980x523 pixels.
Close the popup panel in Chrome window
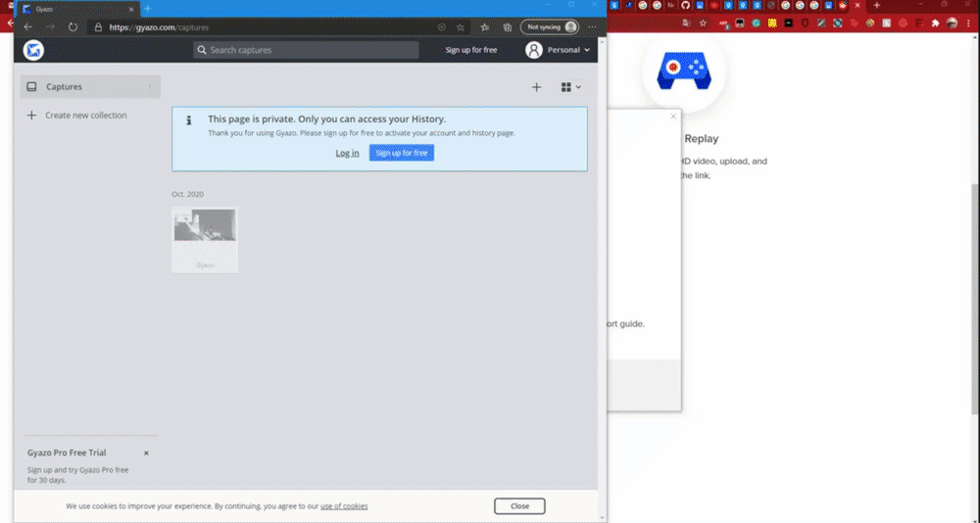673,117
